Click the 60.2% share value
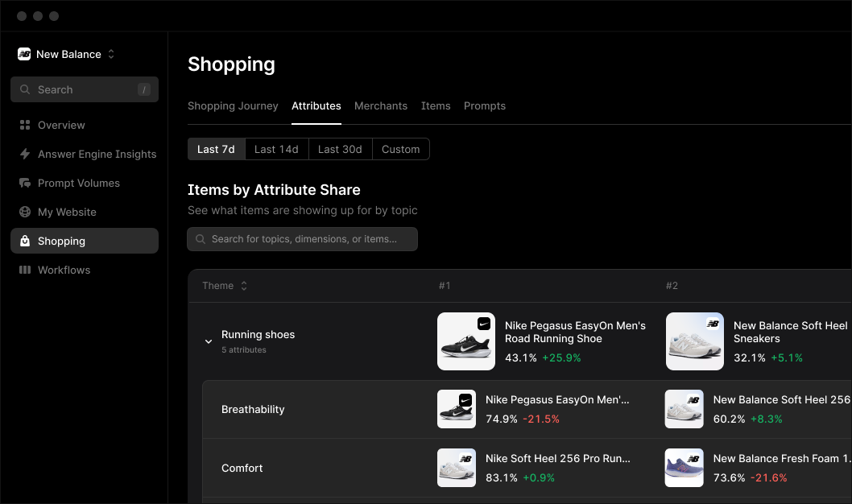The width and height of the screenshot is (852, 504). (x=730, y=419)
